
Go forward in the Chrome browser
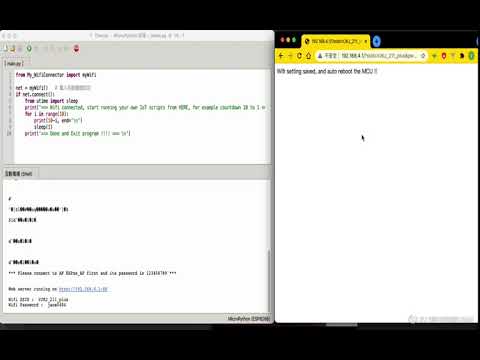coord(290,56)
